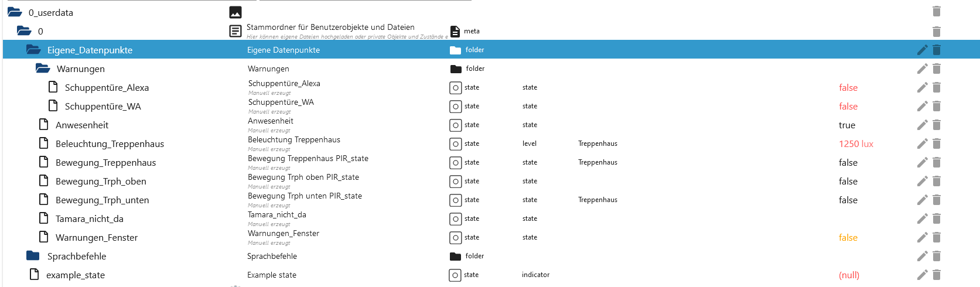Select the Bewegung_Trph_unten tree item
Image resolution: width=980 pixels, height=287 pixels.
[102, 200]
